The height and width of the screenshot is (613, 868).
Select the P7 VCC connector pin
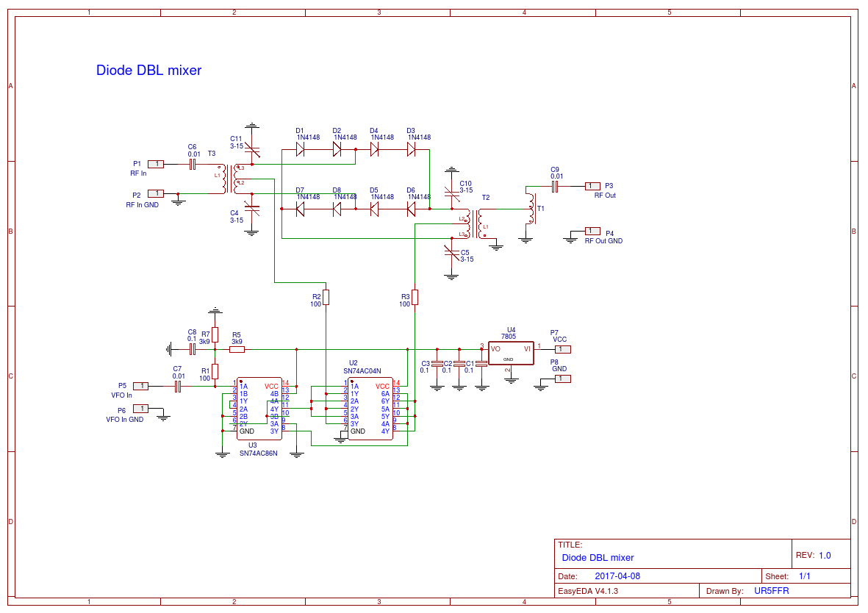[x=562, y=350]
